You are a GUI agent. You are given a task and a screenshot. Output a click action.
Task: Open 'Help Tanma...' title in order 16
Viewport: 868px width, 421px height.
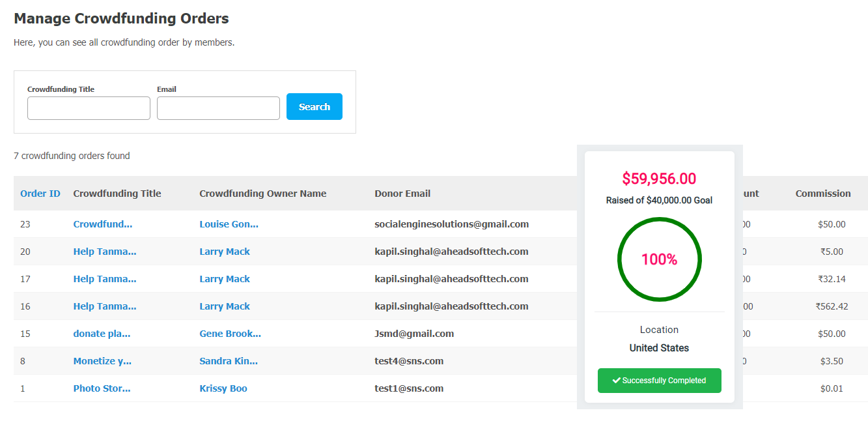coord(105,306)
